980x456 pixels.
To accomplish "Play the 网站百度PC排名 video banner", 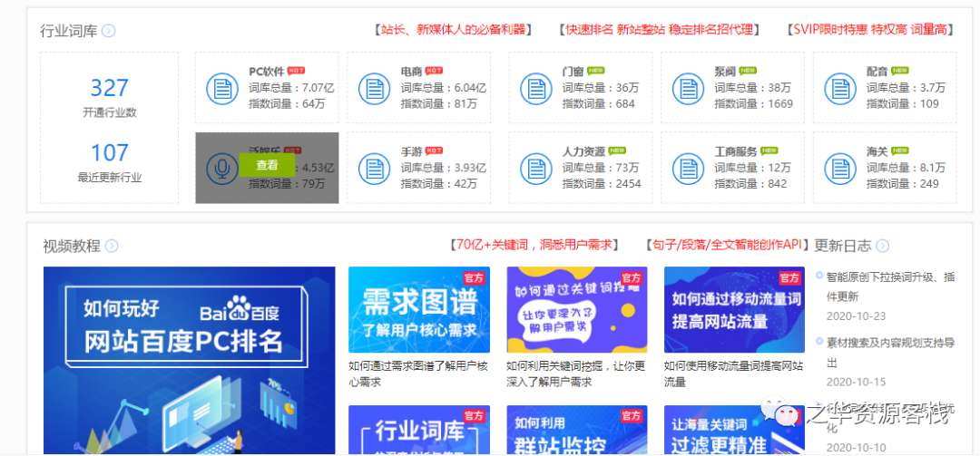I will click(x=190, y=361).
